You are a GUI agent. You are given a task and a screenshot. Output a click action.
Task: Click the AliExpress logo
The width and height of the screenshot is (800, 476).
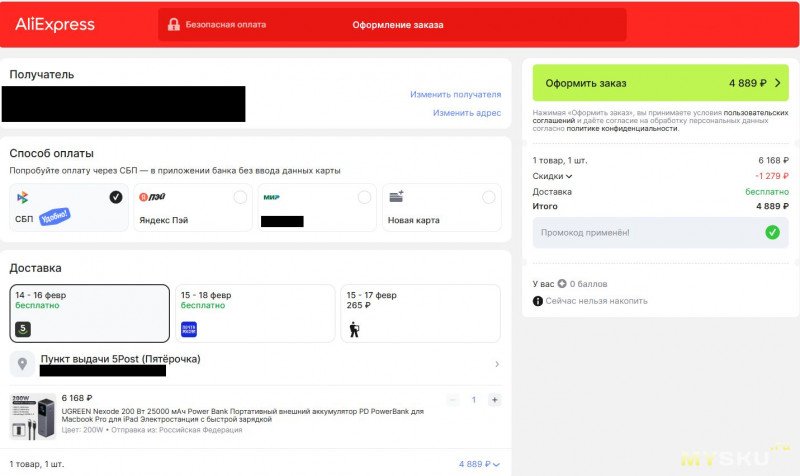(55, 24)
